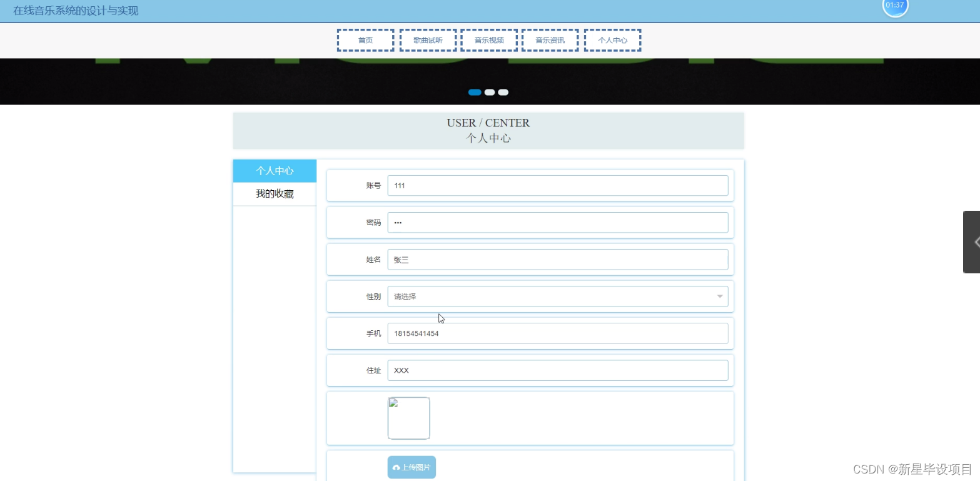Screen dimensions: 980x481
Task: Expand the 请选择 selection list
Action: 557,296
